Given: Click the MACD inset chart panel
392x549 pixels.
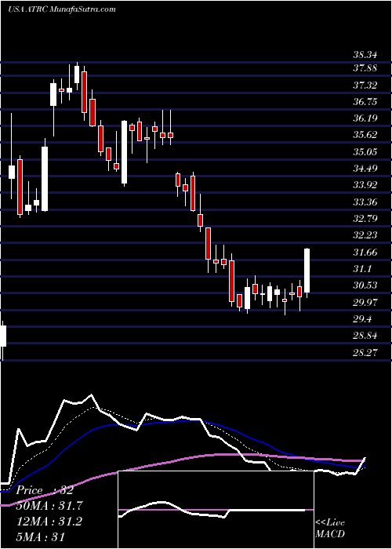Looking at the screenshot, I should pos(216,510).
